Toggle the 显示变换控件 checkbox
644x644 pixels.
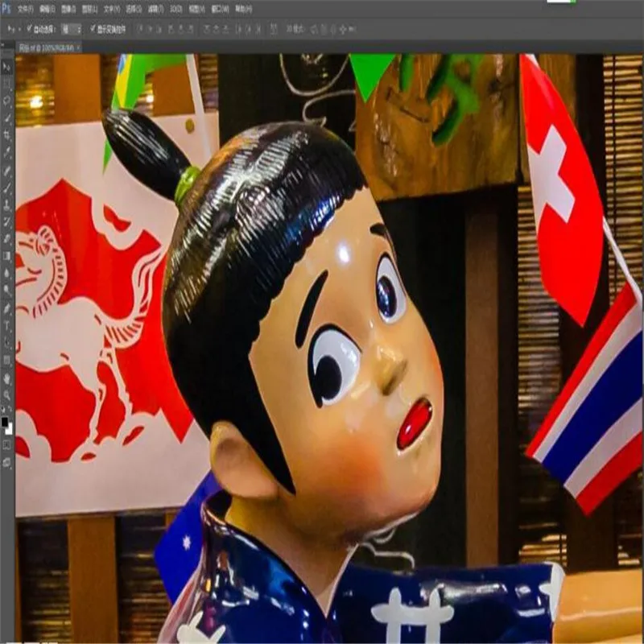click(93, 28)
